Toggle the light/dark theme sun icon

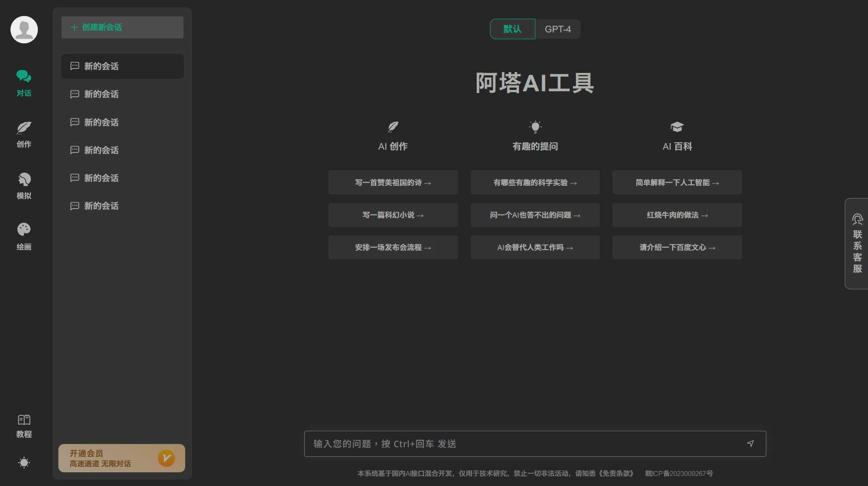coord(24,463)
